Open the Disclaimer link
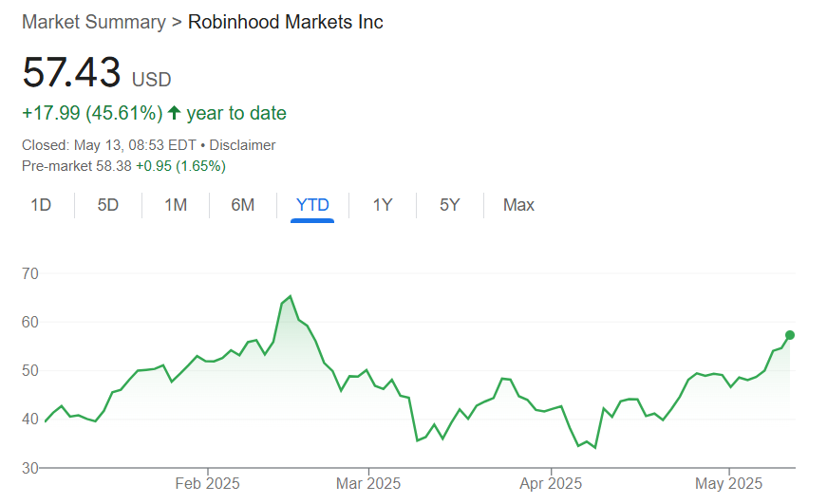This screenshot has height=504, width=827. [x=242, y=145]
